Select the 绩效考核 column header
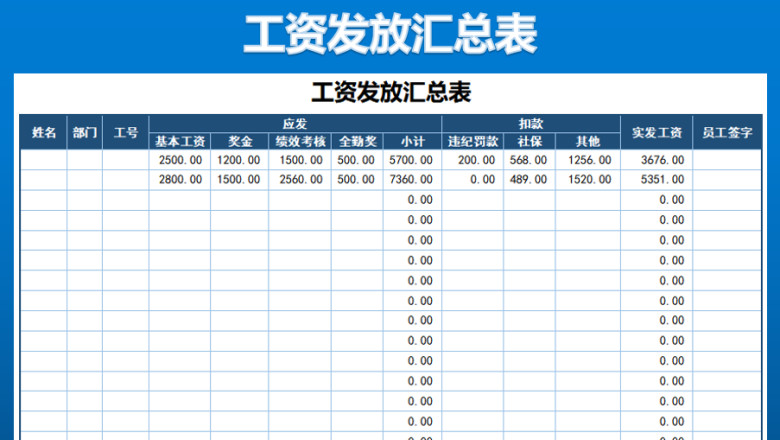 300,141
